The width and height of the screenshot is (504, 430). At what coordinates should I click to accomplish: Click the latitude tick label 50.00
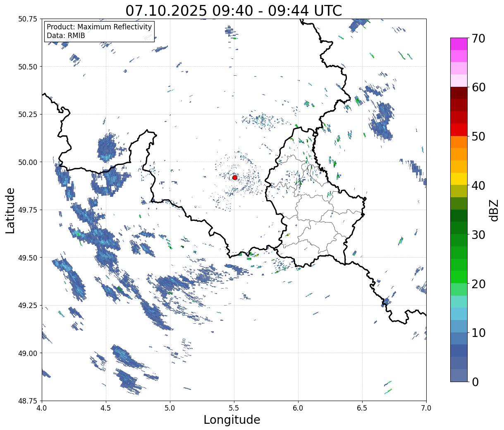pyautogui.click(x=28, y=162)
